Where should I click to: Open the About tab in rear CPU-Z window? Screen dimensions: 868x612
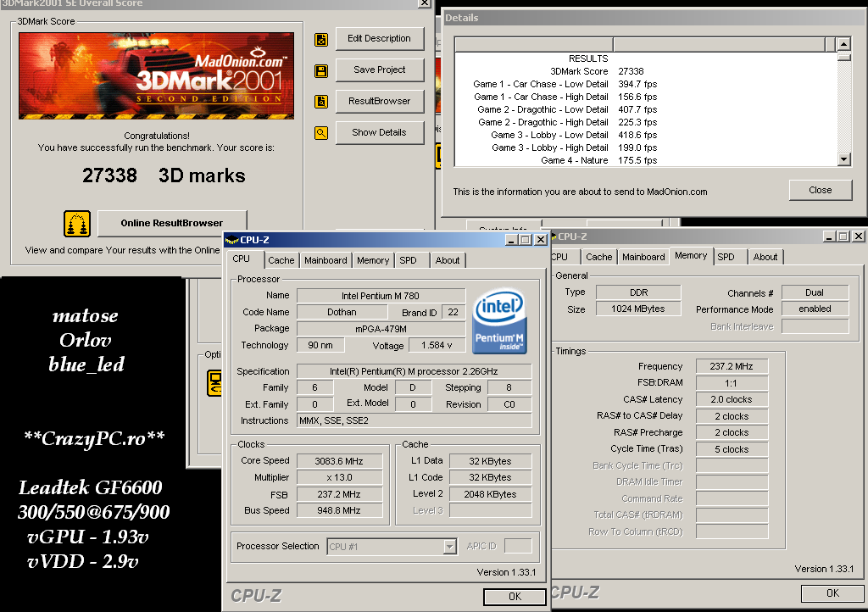pos(765,257)
